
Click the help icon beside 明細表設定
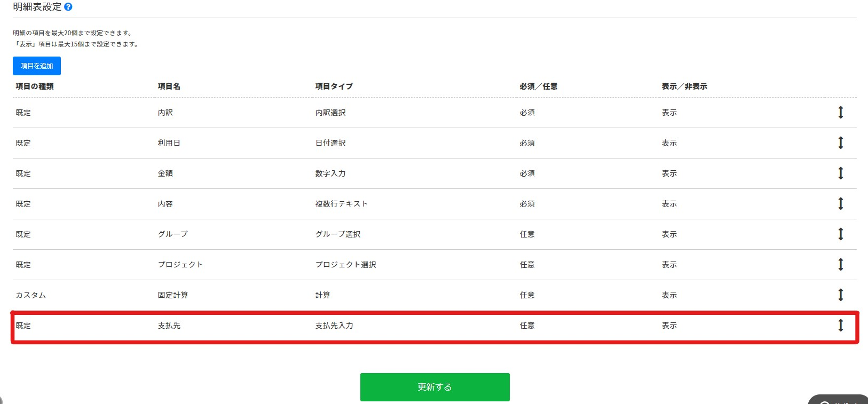pyautogui.click(x=68, y=7)
